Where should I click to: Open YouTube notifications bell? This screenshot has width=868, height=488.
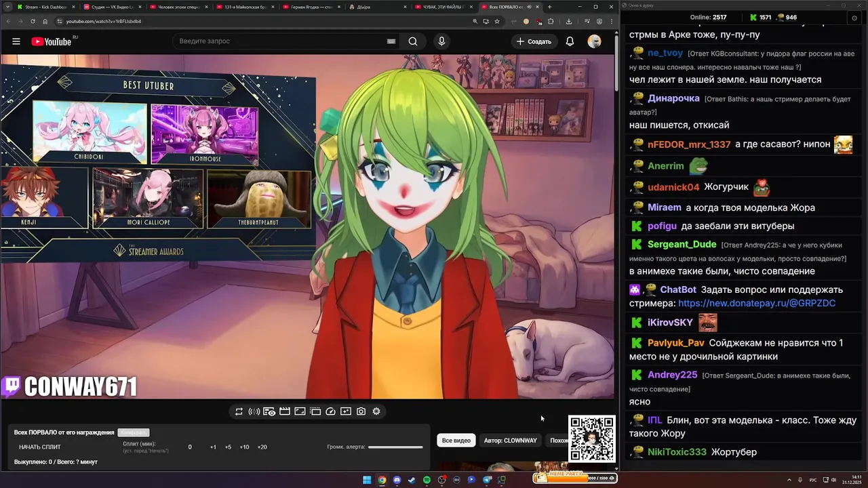click(570, 41)
